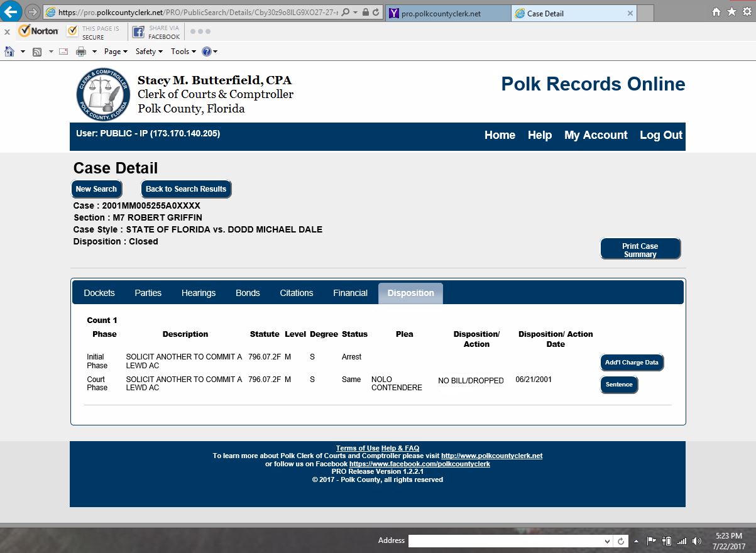Click the Read mail icon
Screen dimensions: 756x553
pyautogui.click(x=63, y=52)
